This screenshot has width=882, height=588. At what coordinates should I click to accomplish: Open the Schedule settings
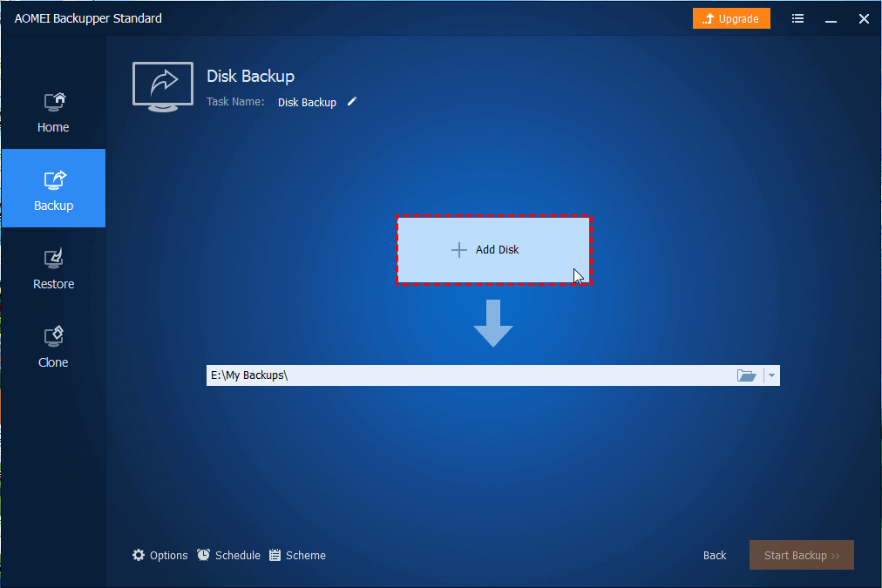(228, 555)
